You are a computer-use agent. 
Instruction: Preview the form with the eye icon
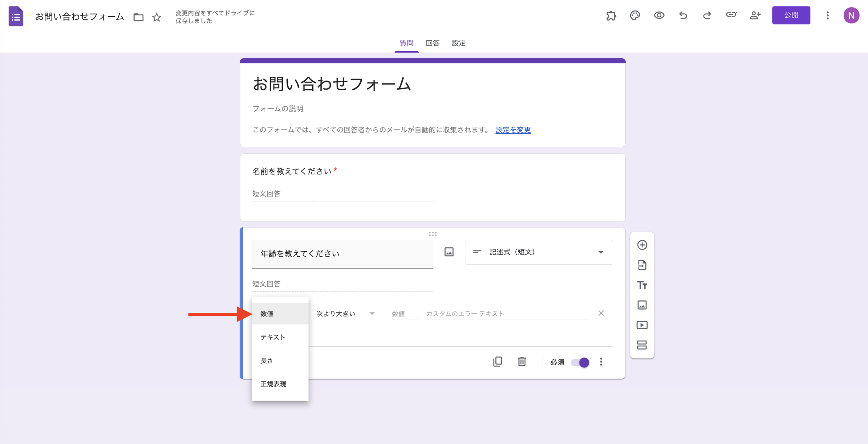coord(659,15)
